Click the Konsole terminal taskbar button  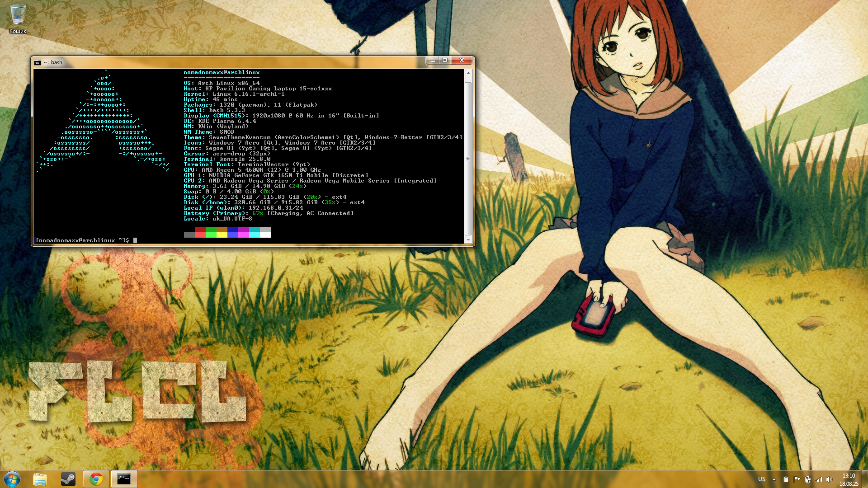click(x=124, y=479)
